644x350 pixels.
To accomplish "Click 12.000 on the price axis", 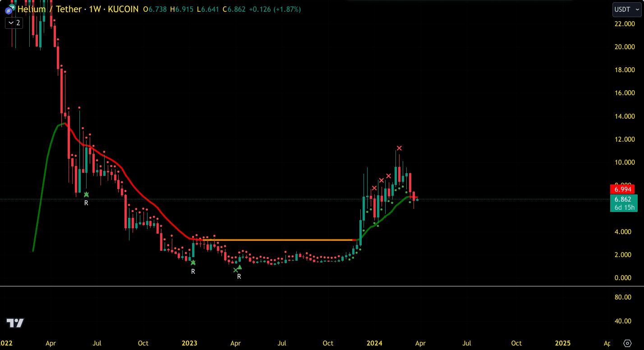I will tap(624, 139).
